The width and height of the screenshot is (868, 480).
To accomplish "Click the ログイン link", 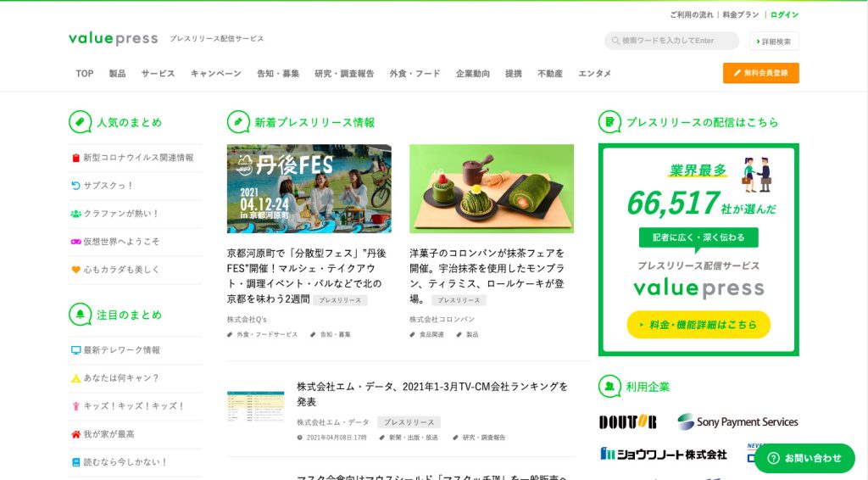I will [x=784, y=15].
